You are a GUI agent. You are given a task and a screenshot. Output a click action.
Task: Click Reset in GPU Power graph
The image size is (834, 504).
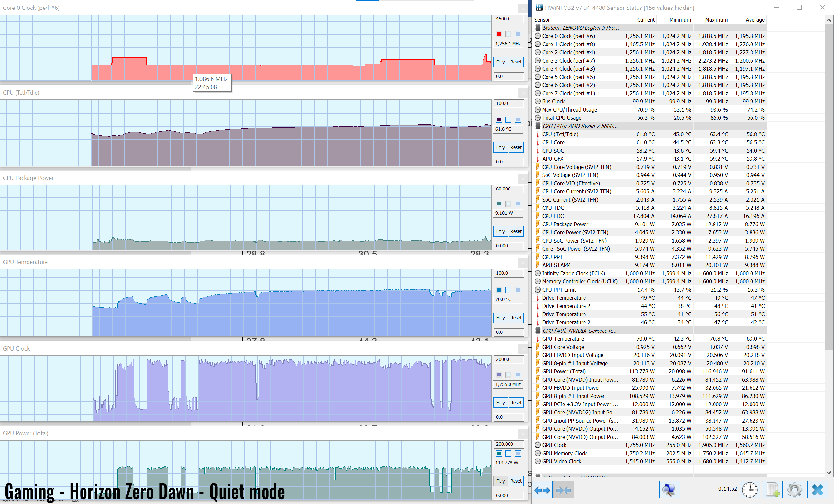tap(516, 481)
